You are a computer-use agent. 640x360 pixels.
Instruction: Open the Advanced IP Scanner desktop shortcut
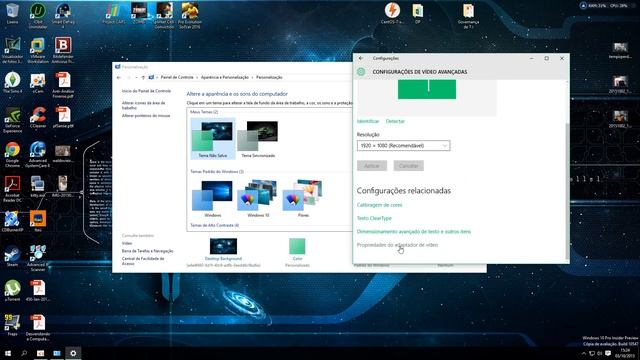point(38,258)
